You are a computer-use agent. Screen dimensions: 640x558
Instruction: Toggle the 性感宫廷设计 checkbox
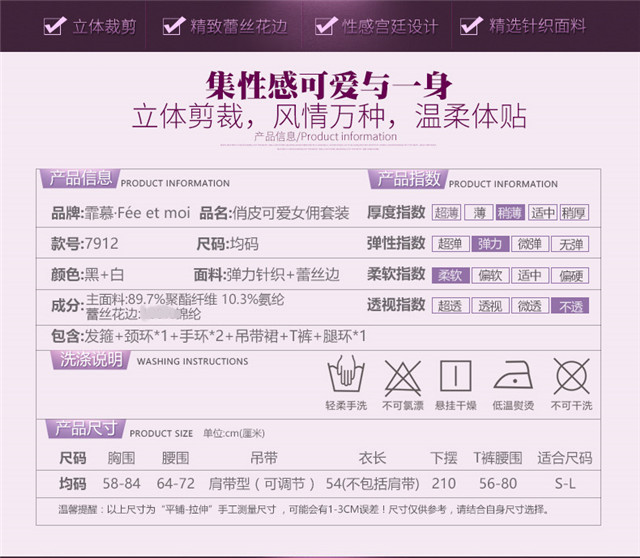coord(324,26)
